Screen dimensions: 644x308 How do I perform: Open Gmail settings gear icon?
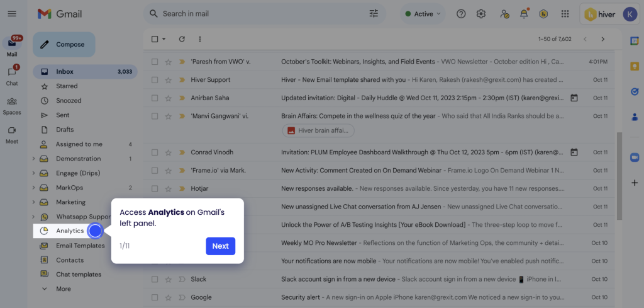tap(481, 14)
